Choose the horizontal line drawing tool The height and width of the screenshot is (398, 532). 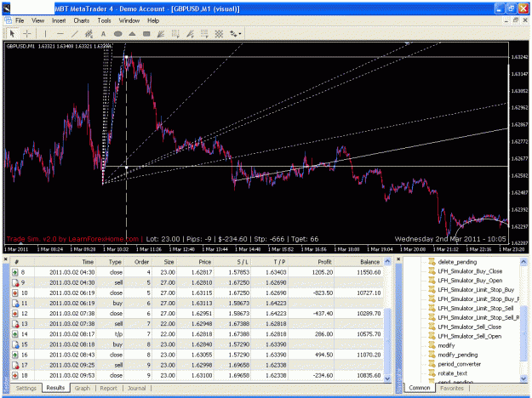(60, 33)
